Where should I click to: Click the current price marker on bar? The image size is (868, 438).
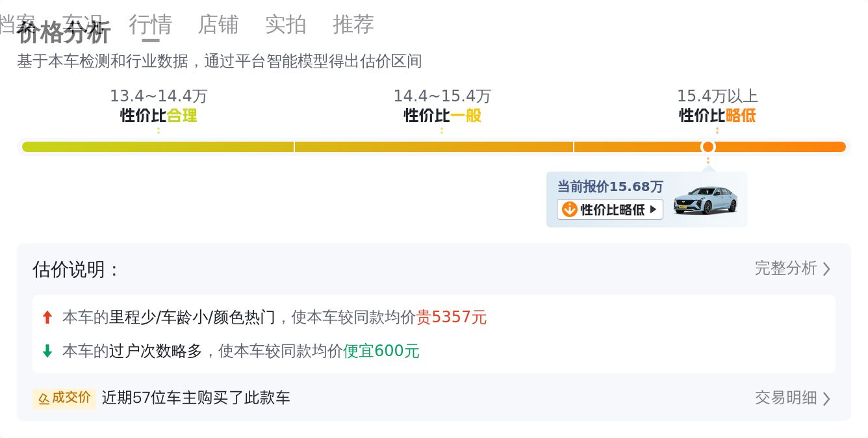[x=708, y=147]
